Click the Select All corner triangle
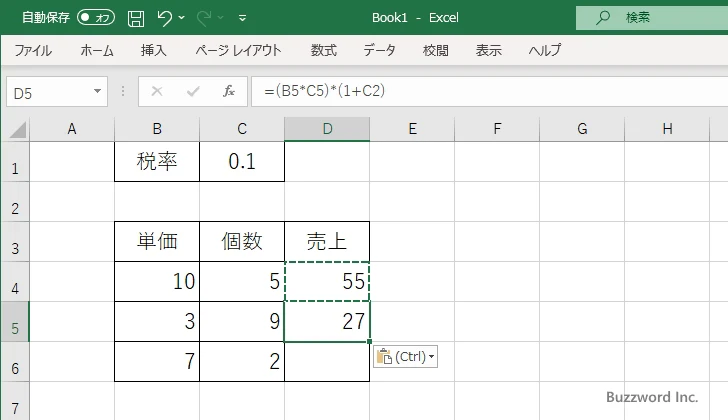Screen dimensions: 728x420 coord(17,129)
